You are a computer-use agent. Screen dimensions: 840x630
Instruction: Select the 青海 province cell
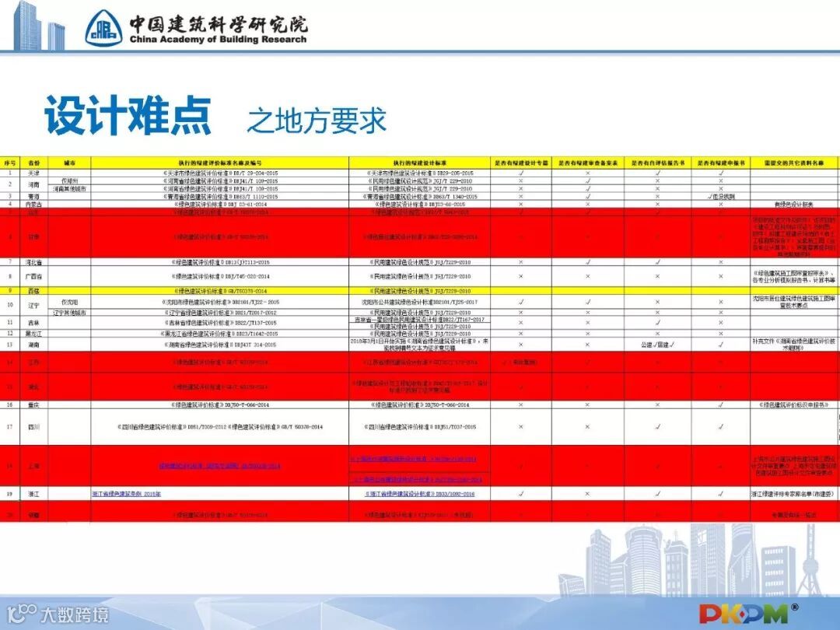click(x=33, y=197)
